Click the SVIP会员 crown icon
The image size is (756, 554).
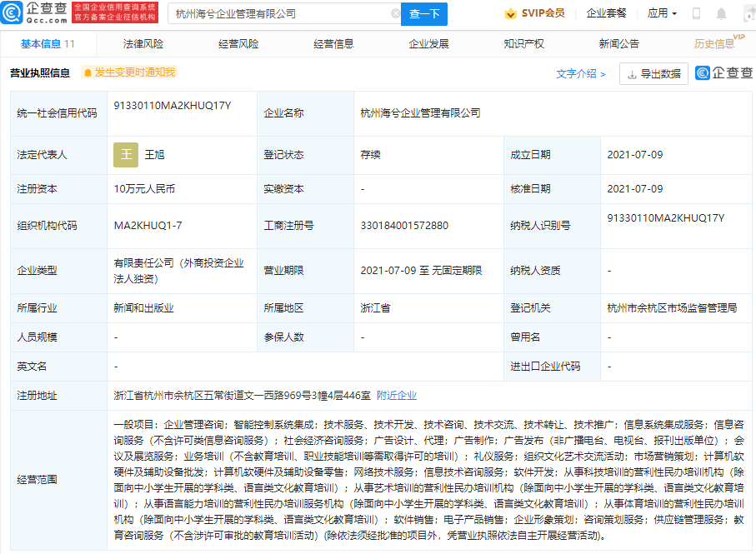click(510, 13)
